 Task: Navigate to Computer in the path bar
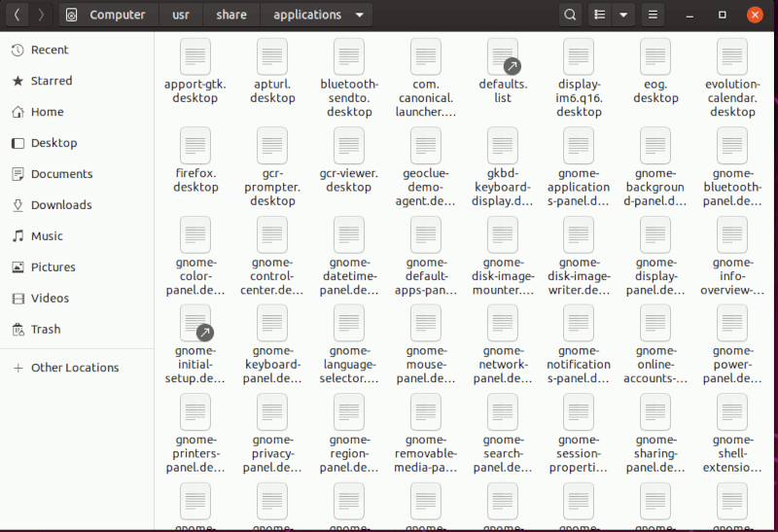(x=109, y=15)
